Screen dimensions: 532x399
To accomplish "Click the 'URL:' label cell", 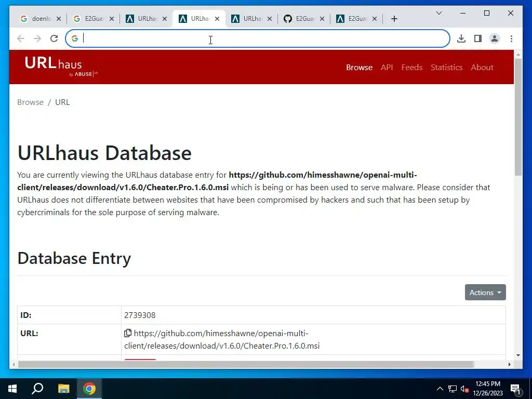I will tap(69, 339).
